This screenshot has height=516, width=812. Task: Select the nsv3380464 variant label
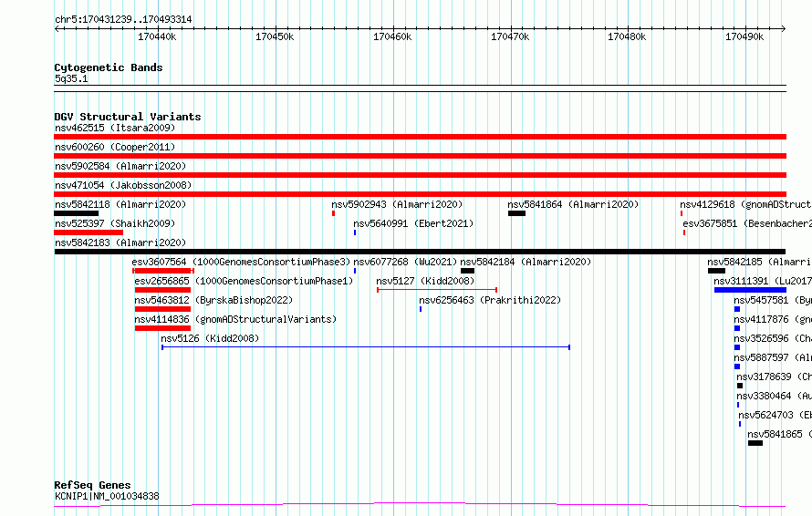click(x=775, y=396)
